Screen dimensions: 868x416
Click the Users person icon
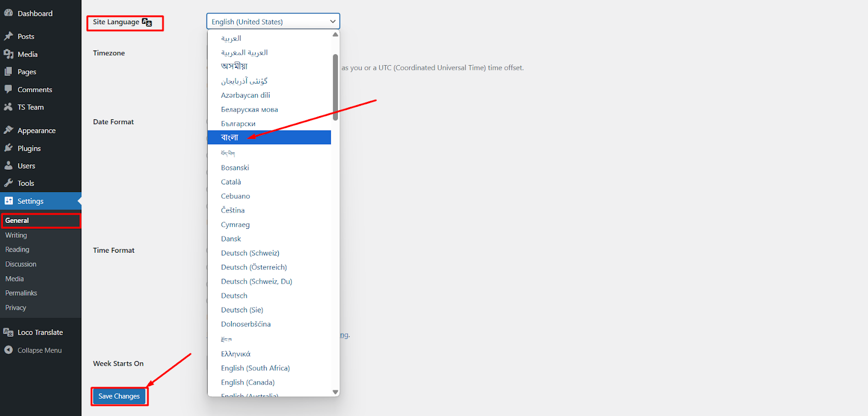point(9,165)
